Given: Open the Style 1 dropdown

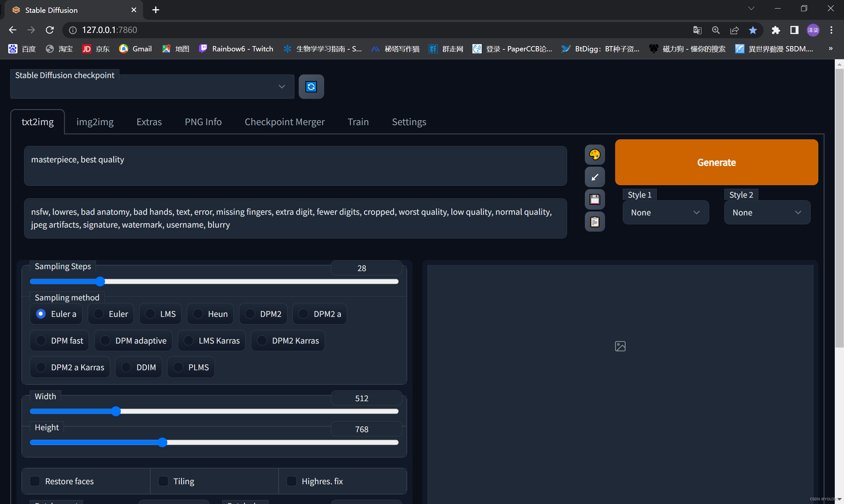Looking at the screenshot, I should 665,212.
